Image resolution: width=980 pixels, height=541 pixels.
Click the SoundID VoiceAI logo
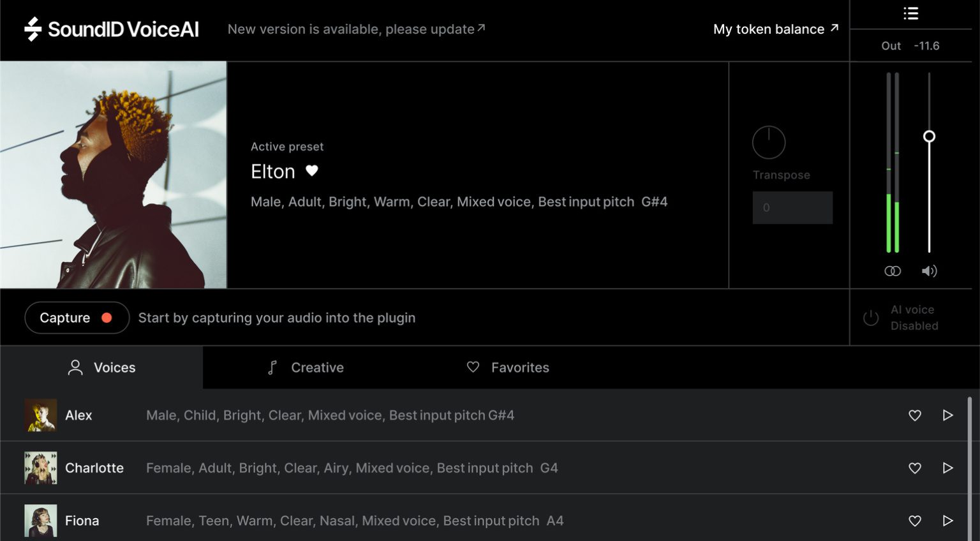point(112,29)
